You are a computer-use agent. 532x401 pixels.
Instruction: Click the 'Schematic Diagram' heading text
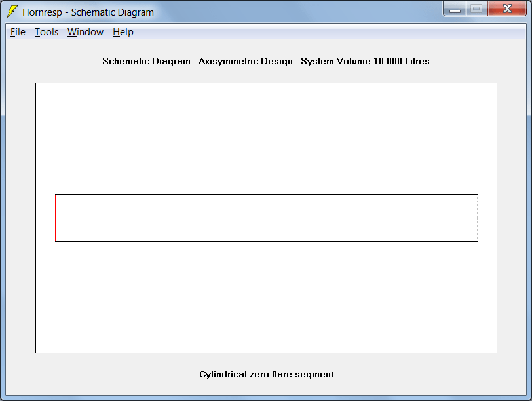pos(146,61)
